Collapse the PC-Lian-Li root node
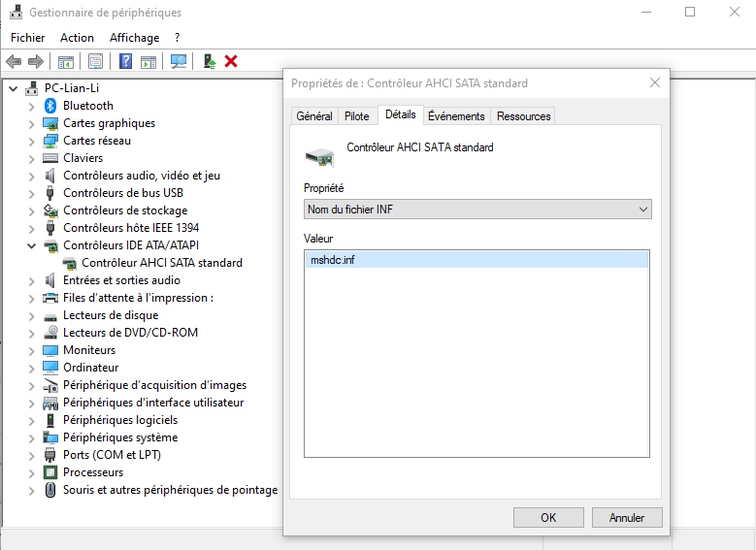The width and height of the screenshot is (756, 550). point(13,88)
